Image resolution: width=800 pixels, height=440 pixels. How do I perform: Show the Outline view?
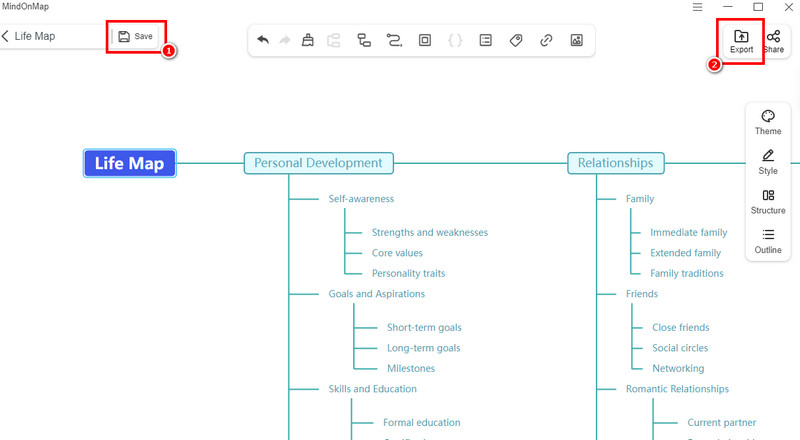pyautogui.click(x=768, y=241)
